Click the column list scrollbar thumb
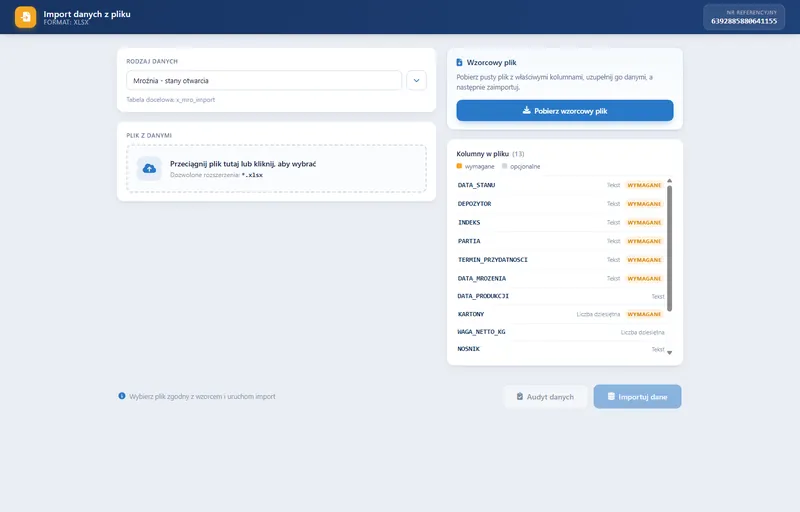Screen dimensions: 800x512 [669, 248]
